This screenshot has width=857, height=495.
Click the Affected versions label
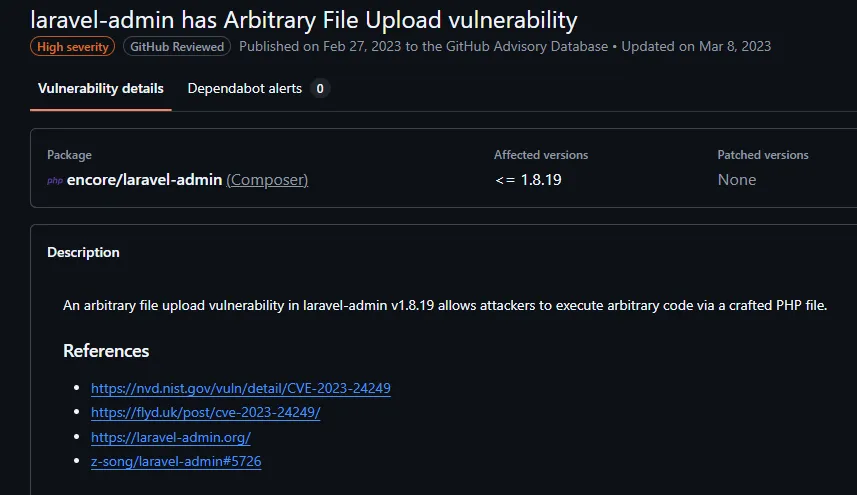[x=541, y=155]
